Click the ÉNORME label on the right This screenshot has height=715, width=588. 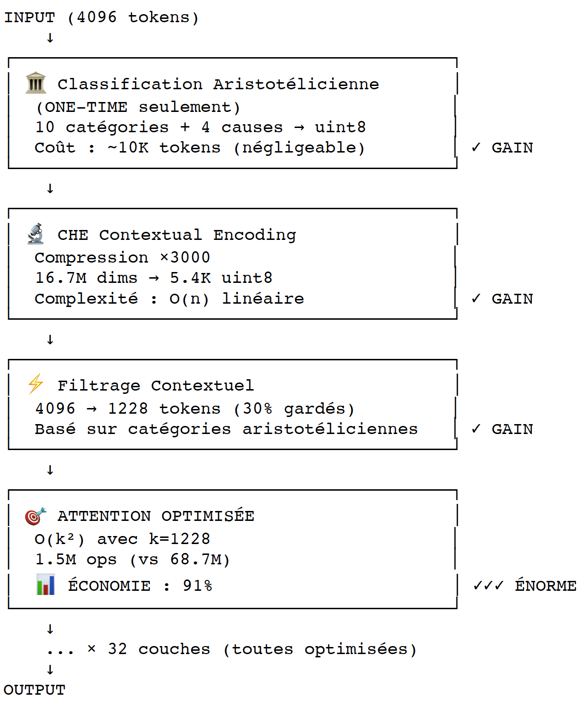(546, 586)
